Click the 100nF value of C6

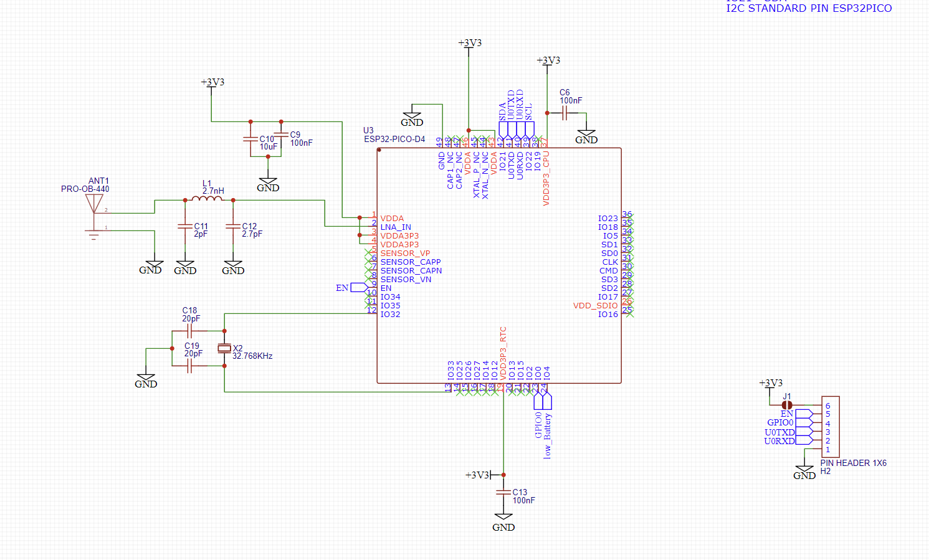571,100
